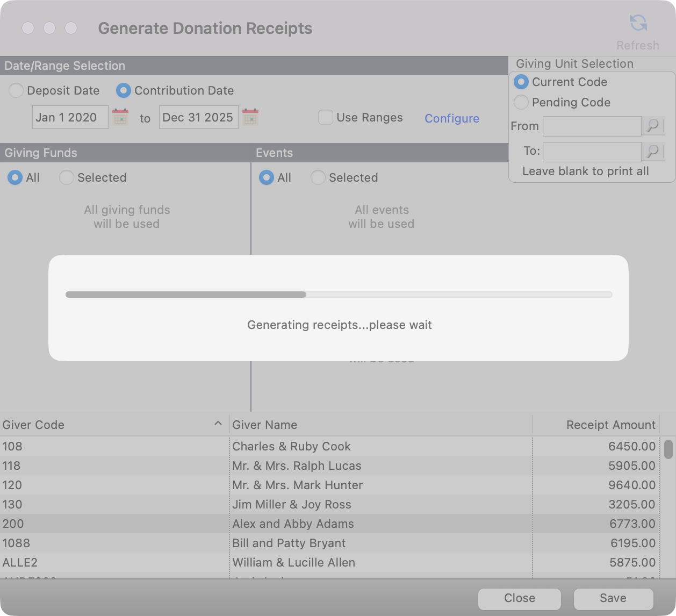The image size is (676, 616).
Task: Sort by the Receipt Amount column header
Action: [595, 425]
